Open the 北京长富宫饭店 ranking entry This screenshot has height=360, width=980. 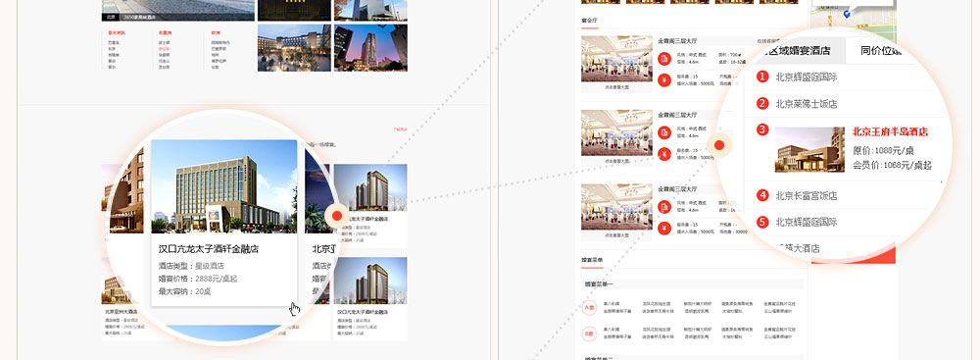[x=807, y=195]
